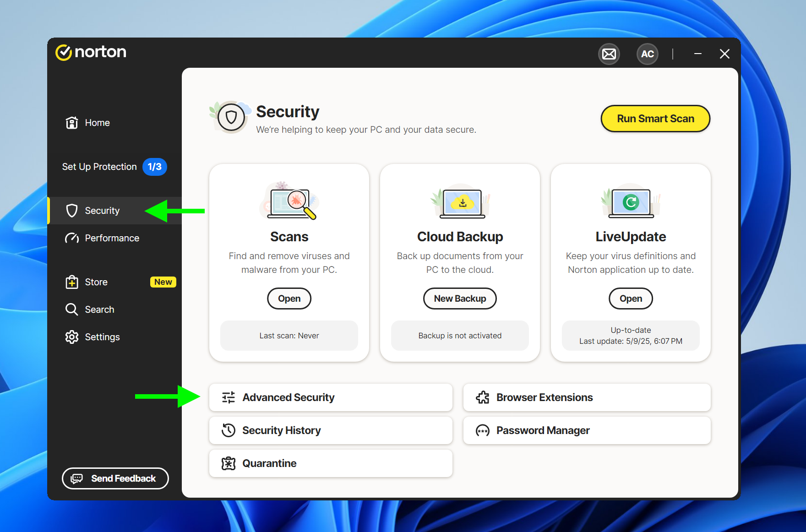Viewport: 806px width, 532px height.
Task: Open the Scans card
Action: 289,299
